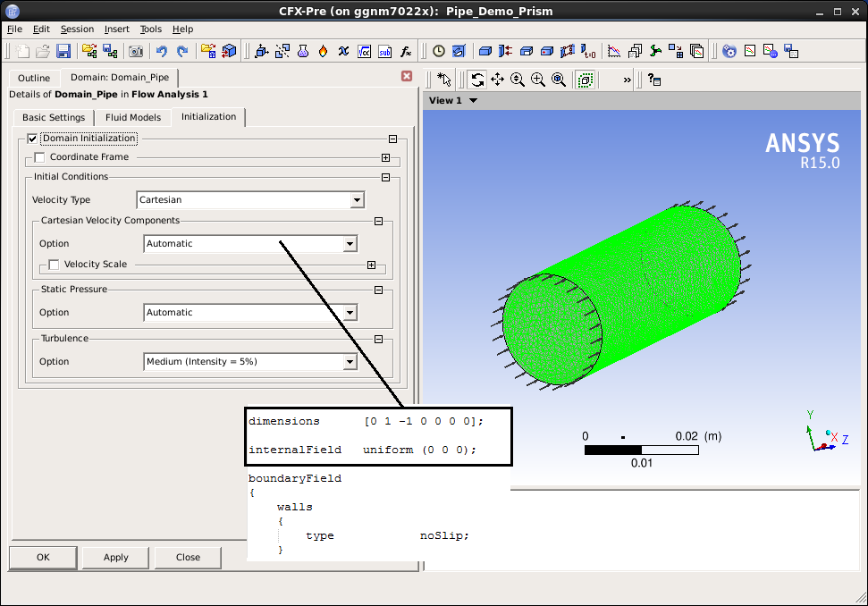868x606 pixels.
Task: Collapse the Domain Initialization section
Action: click(392, 139)
